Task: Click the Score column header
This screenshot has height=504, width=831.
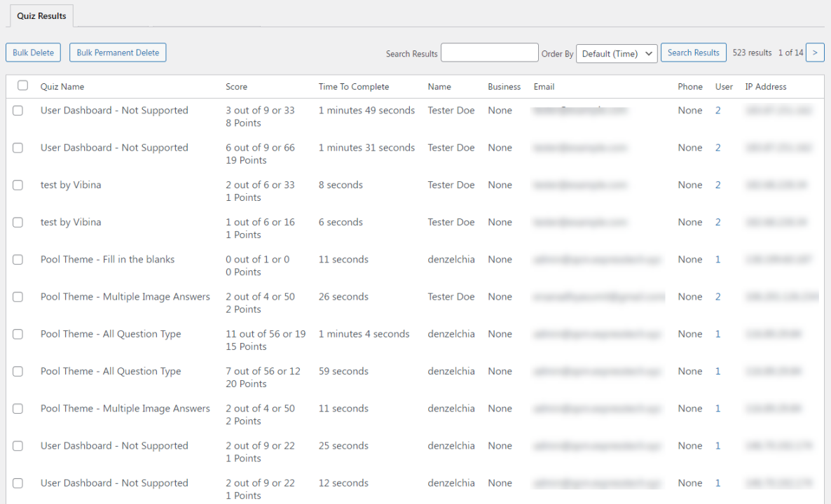Action: coord(236,87)
